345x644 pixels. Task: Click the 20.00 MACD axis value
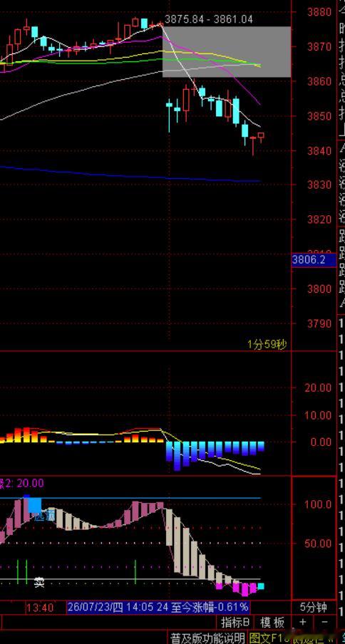[x=317, y=388]
